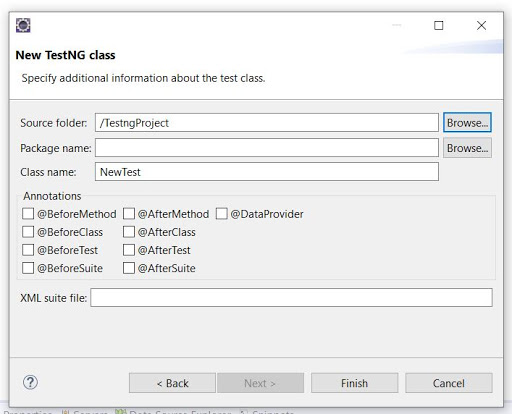
Task: Focus the Source folder field containing /TestngProject
Action: tap(267, 123)
